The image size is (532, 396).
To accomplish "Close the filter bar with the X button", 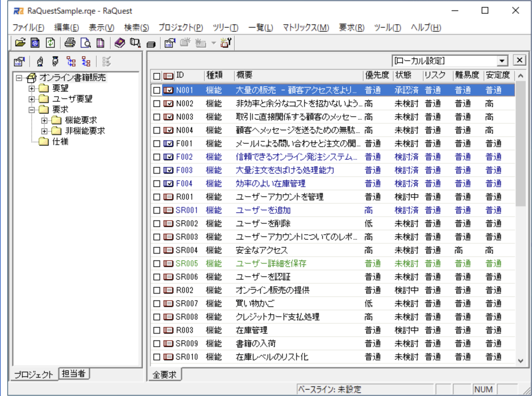I will coord(519,60).
